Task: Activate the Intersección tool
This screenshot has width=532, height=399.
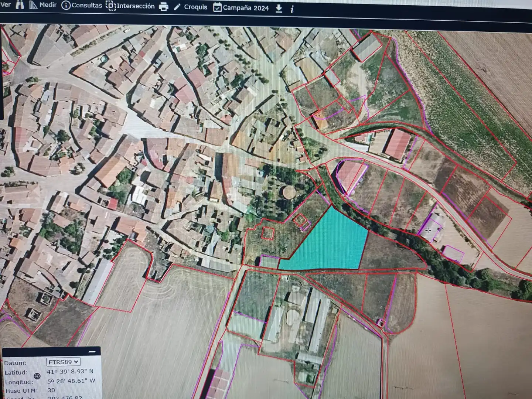Action: tap(130, 6)
